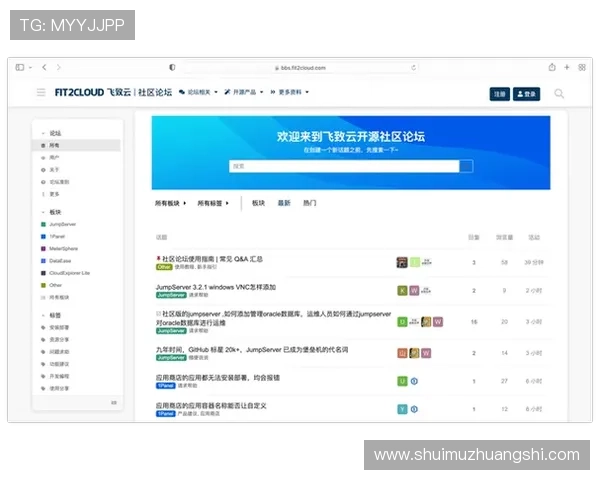
Task: Sort by the 回复 column header
Action: pyautogui.click(x=474, y=237)
